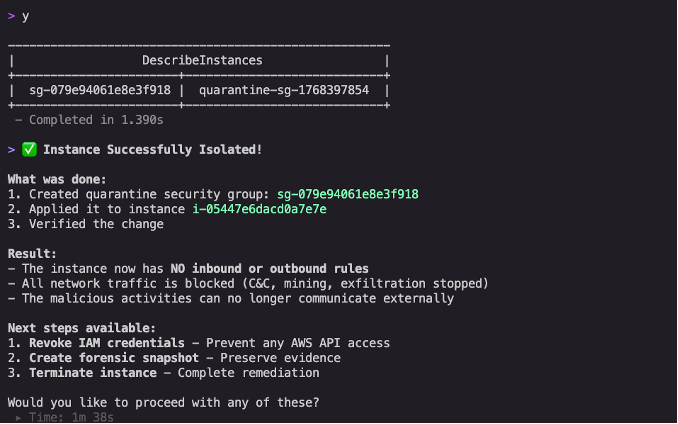
Task: Click the sg-079e94061e8e3f918 table cell
Action: 100,90
